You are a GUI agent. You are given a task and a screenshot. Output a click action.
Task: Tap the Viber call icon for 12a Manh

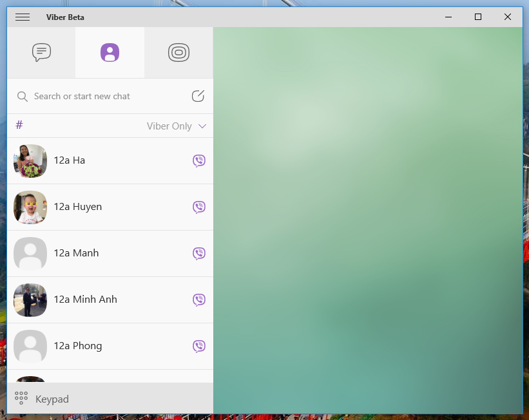pos(198,253)
